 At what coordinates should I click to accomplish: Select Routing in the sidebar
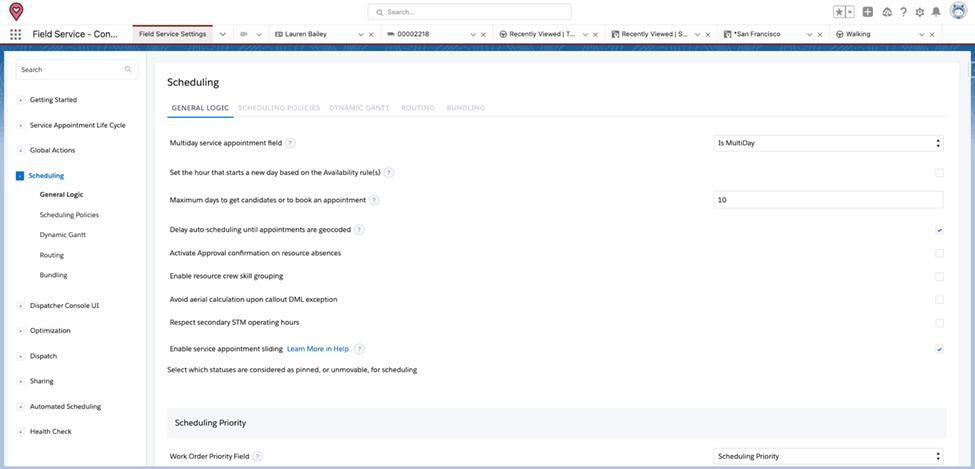(x=52, y=255)
